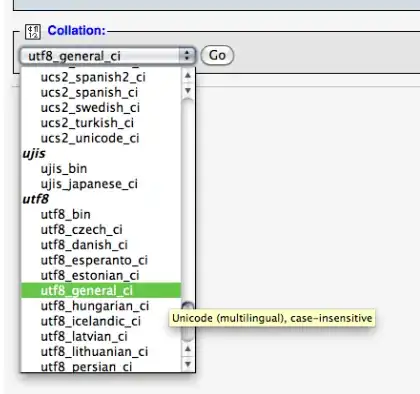Select ucs2_spanish_ci from the list

pos(101,92)
